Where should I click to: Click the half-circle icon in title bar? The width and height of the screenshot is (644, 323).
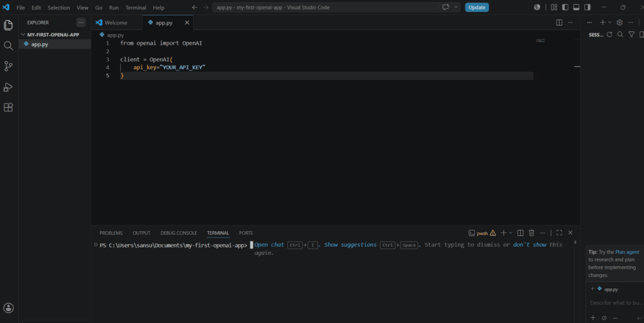pos(537,7)
